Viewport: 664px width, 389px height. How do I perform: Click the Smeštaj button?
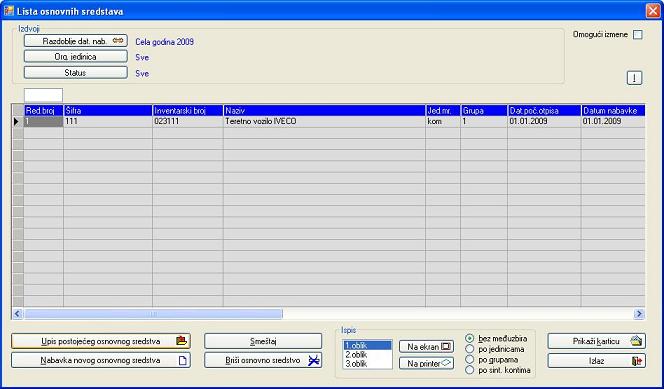263,341
